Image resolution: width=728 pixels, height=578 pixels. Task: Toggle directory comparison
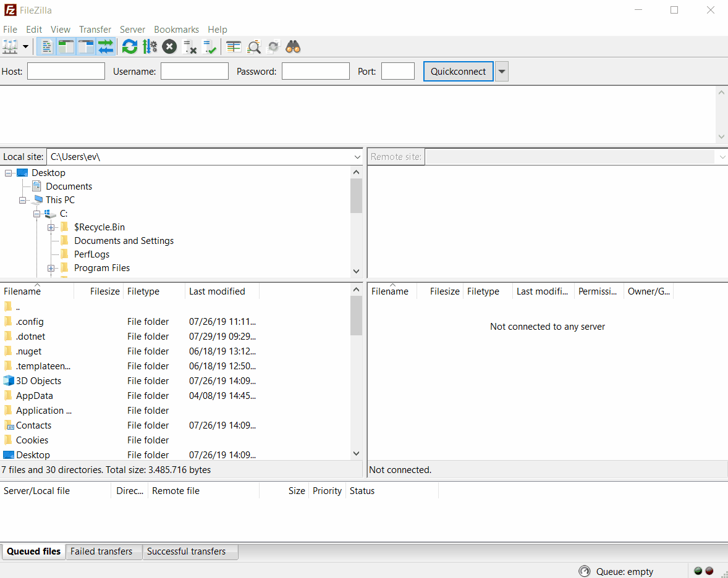pos(253,47)
